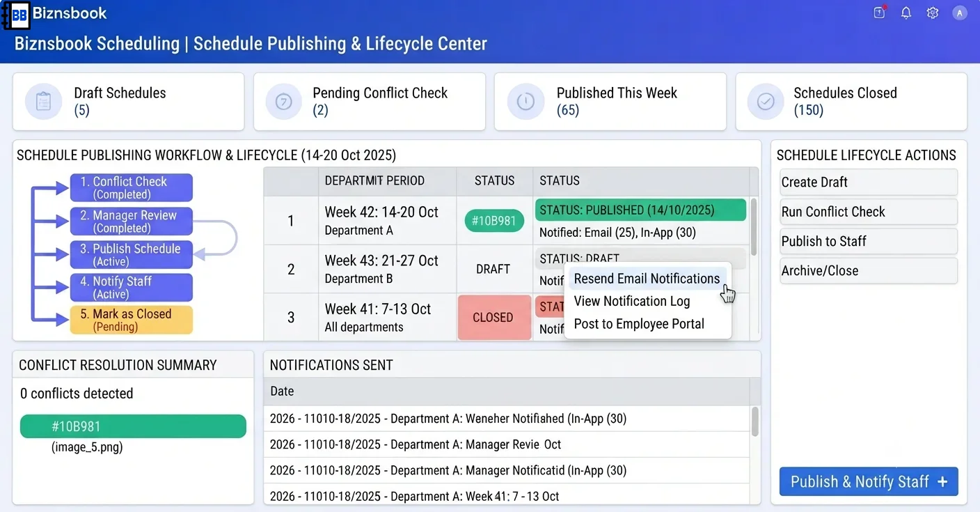980x512 pixels.
Task: Select 'Week 41: 7-13 Oct' All departments cell
Action: (387, 317)
